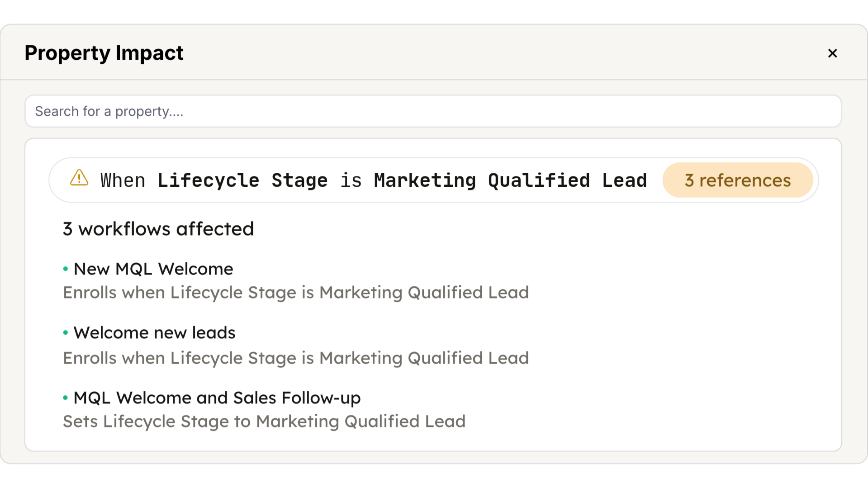
Task: Select the Marketing Qualified Lead value text
Action: click(x=510, y=180)
